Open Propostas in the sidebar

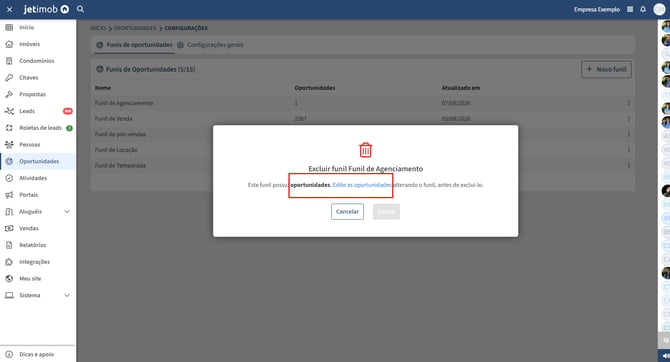click(32, 94)
